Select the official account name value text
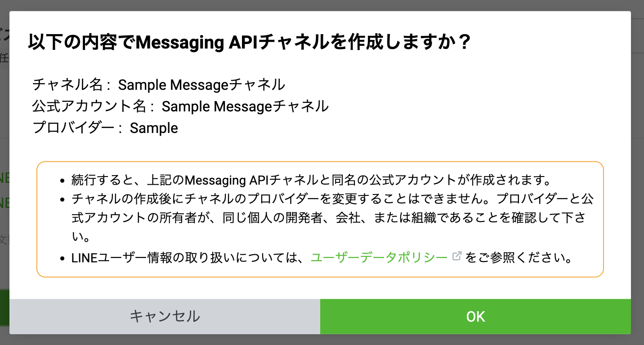The height and width of the screenshot is (345, 644). (245, 106)
